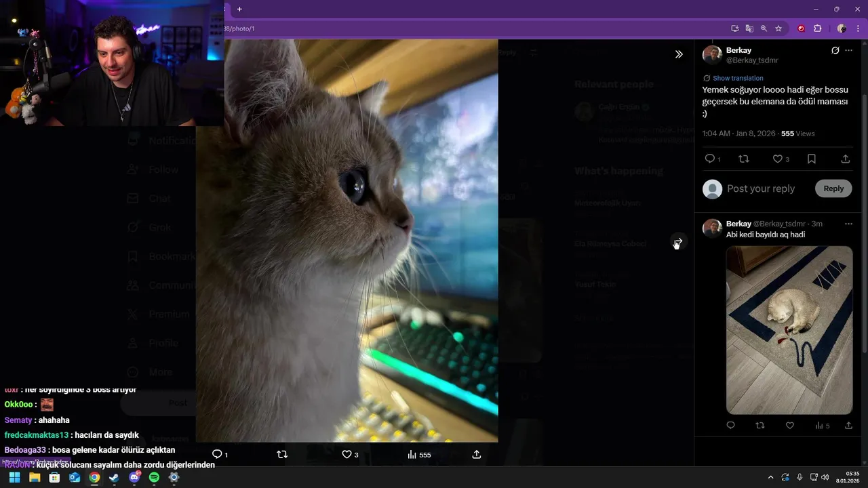The image size is (868, 488).
Task: Collapse the side panel with double-chevron icon
Action: (679, 54)
